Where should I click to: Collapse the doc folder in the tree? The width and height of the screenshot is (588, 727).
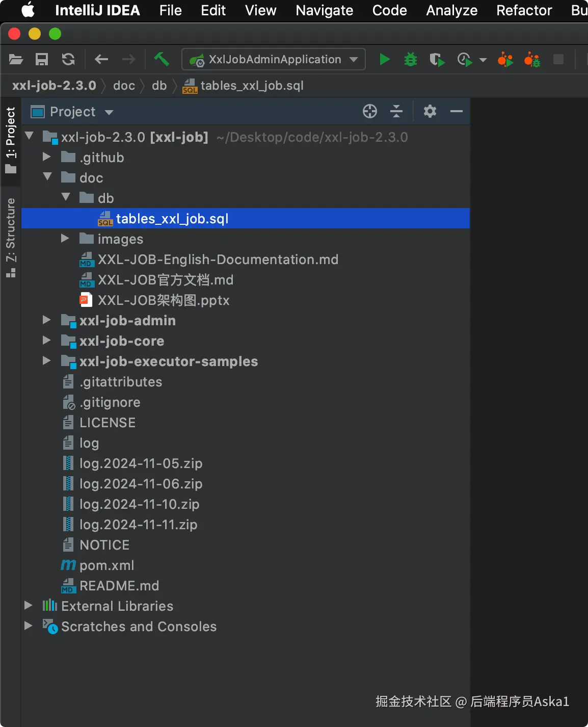click(x=47, y=177)
